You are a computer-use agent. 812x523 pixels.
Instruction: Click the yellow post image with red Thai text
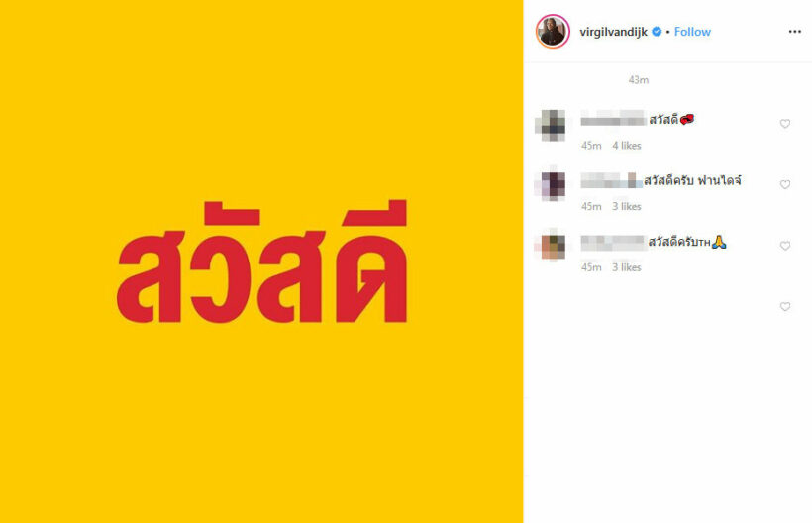[x=261, y=261]
